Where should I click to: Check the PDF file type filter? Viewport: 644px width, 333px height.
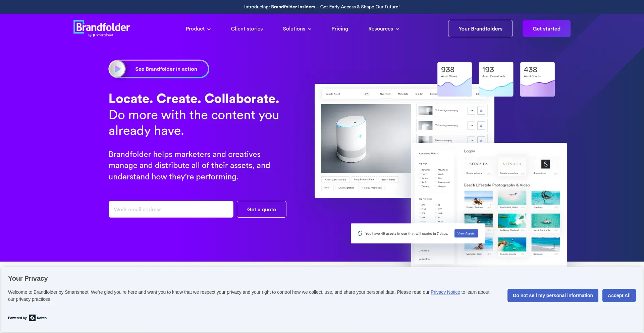coord(420,213)
